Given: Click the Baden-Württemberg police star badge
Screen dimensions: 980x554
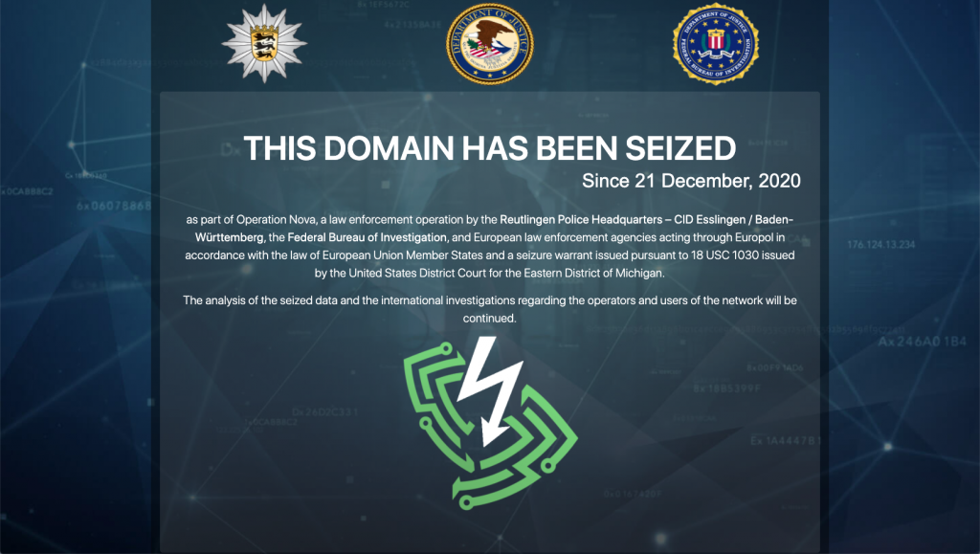Looking at the screenshot, I should (x=264, y=43).
